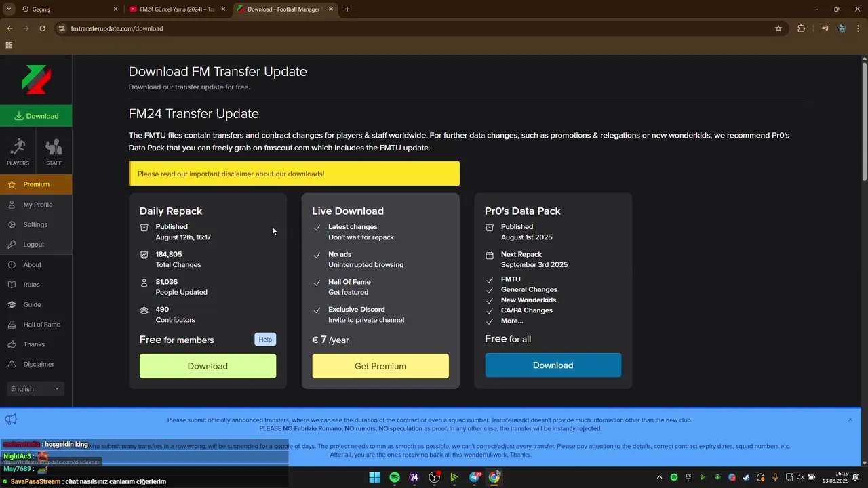The width and height of the screenshot is (868, 488).
Task: Open the Rules page from sidebar
Action: [36, 285]
